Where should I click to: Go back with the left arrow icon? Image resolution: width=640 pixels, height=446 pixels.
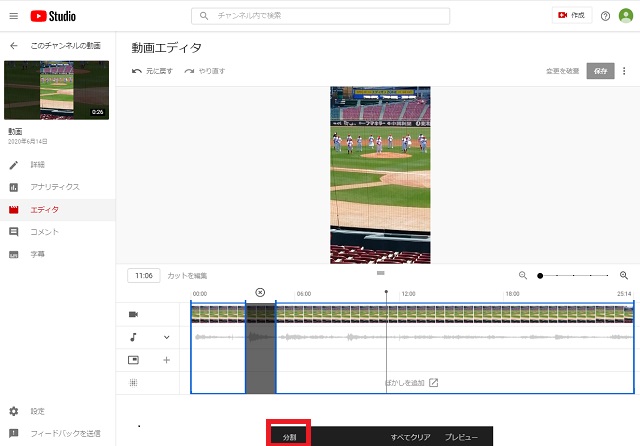coord(14,46)
